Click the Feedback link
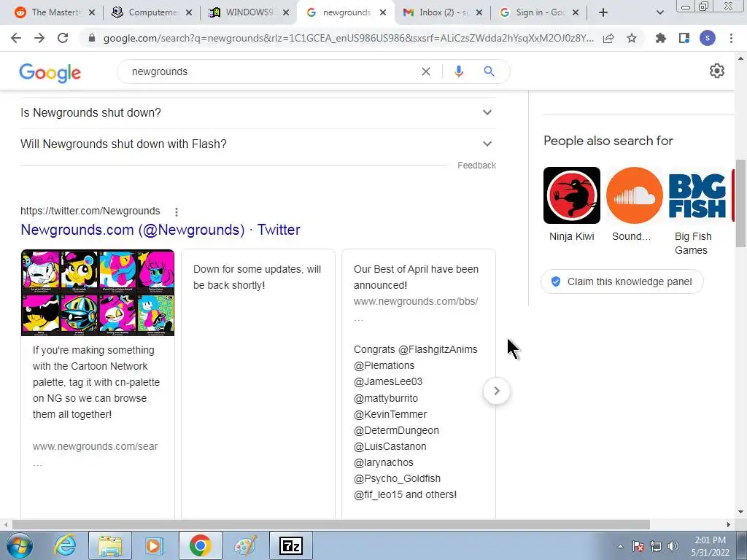747x560 pixels. (477, 166)
